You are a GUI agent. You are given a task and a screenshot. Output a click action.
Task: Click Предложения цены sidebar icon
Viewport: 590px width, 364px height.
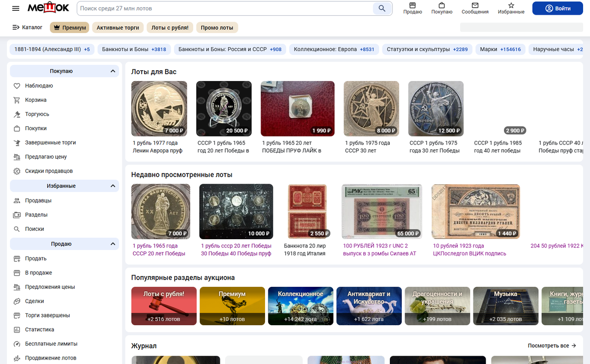tap(17, 287)
